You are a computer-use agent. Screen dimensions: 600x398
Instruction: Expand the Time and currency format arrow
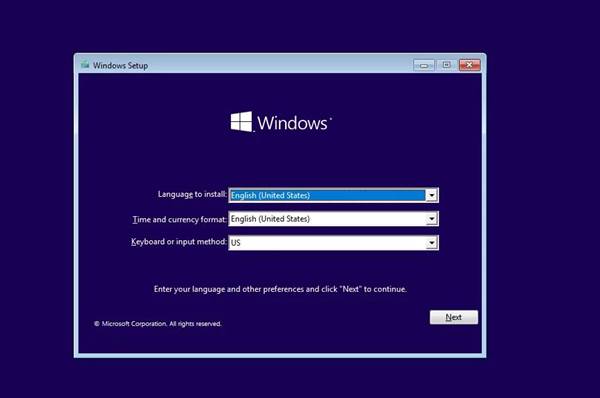pyautogui.click(x=432, y=219)
